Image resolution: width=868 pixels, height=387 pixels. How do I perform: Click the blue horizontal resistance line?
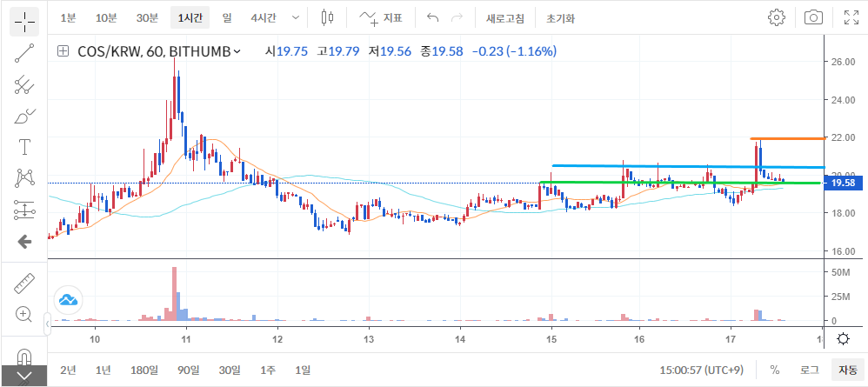688,166
